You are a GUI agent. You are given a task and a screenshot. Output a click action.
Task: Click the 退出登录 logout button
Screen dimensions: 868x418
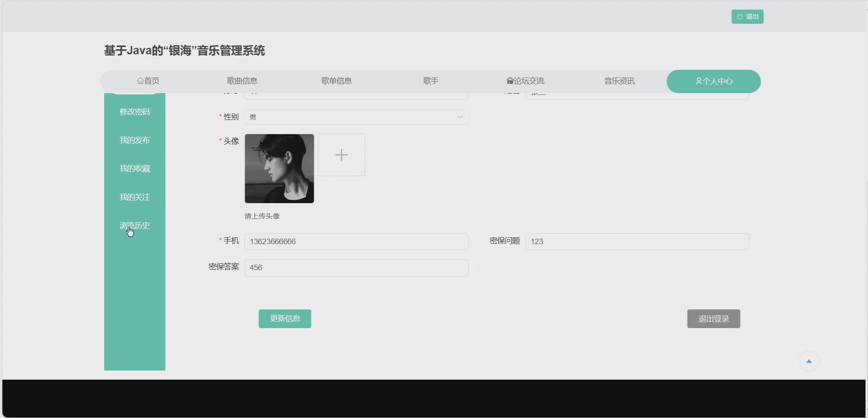pos(713,319)
